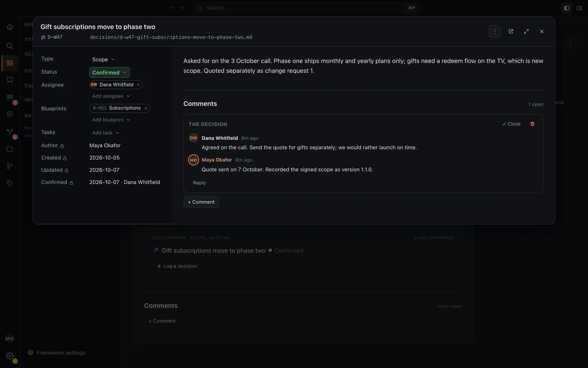Open the comments speech bubble sidebar icon
This screenshot has height=368, width=588.
10,114
